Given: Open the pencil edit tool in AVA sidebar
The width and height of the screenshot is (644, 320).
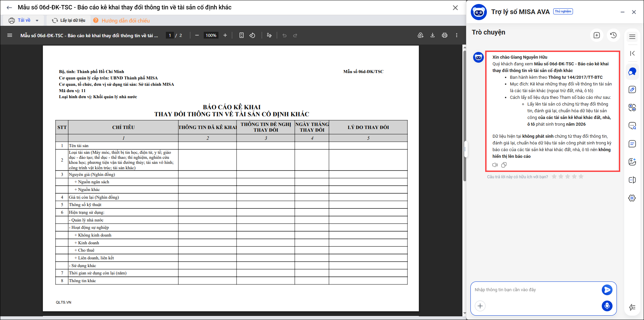Looking at the screenshot, I should coord(632,89).
